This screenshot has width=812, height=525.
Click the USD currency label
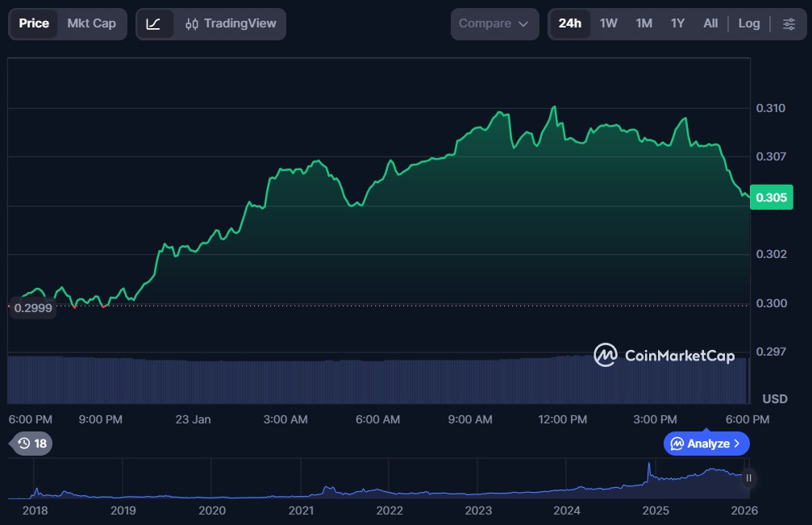click(x=774, y=399)
